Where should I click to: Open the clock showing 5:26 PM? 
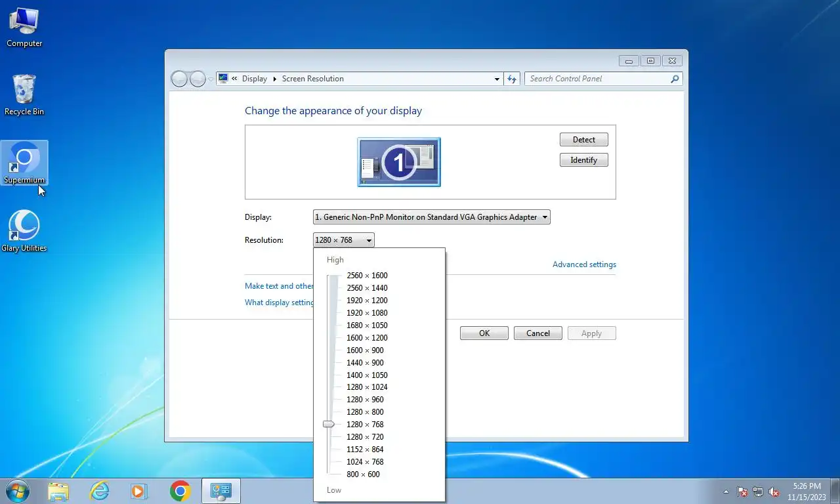pyautogui.click(x=807, y=492)
